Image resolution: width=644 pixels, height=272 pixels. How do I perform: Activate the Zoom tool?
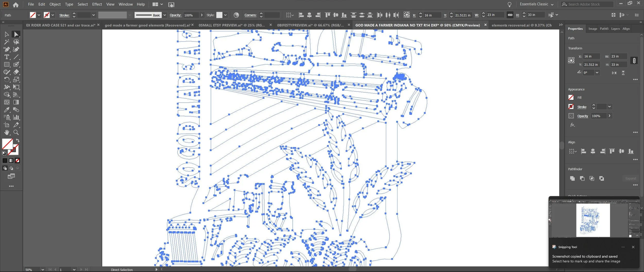(16, 133)
